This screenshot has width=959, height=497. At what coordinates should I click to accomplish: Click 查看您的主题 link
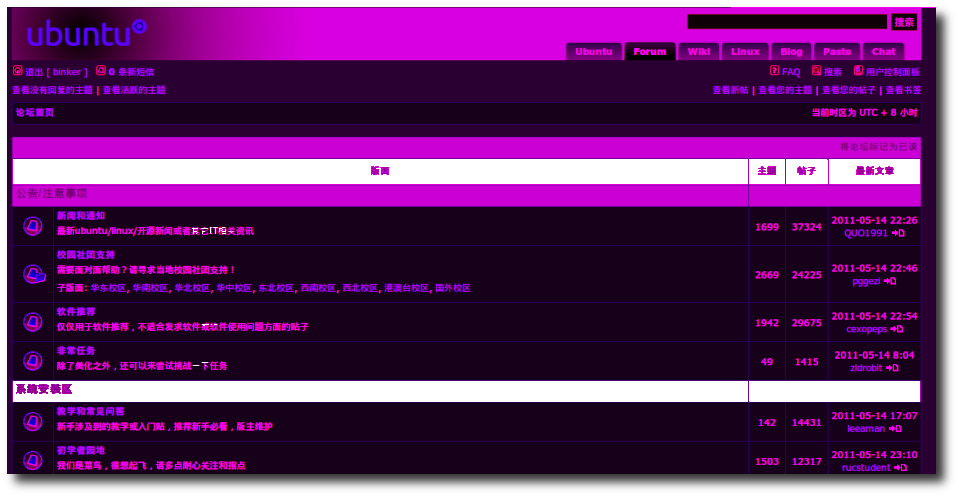[785, 90]
